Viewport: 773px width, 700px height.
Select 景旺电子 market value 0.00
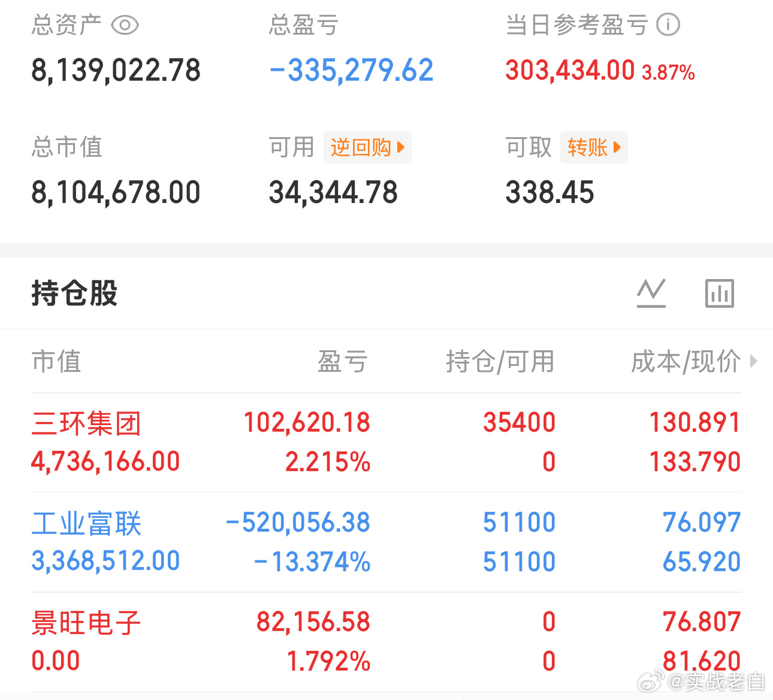[55, 661]
